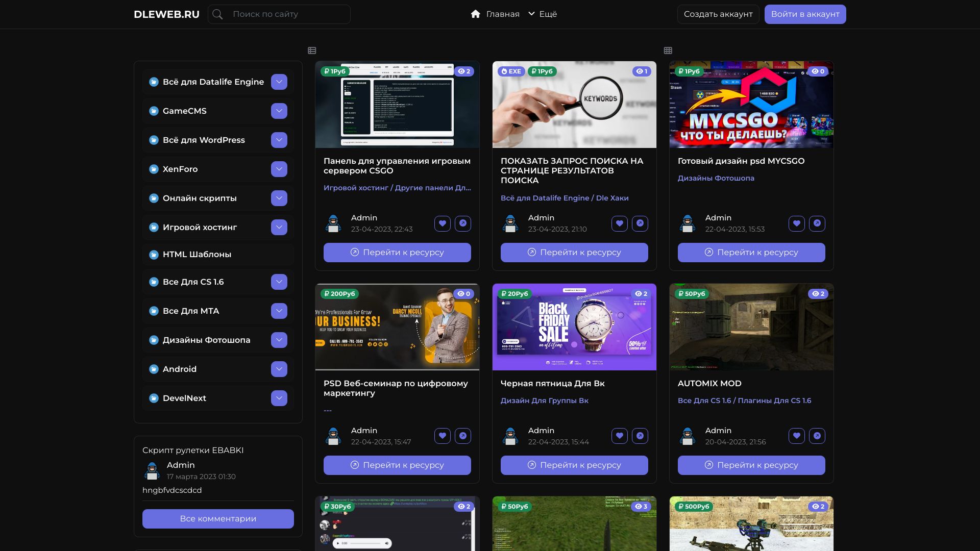The height and width of the screenshot is (551, 980).
Task: Open the Дизайн Для Группы Вк category link
Action: [x=545, y=401]
